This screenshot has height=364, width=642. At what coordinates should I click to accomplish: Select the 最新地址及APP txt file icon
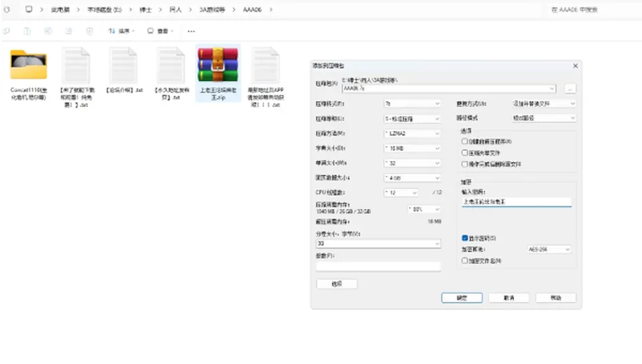[265, 65]
